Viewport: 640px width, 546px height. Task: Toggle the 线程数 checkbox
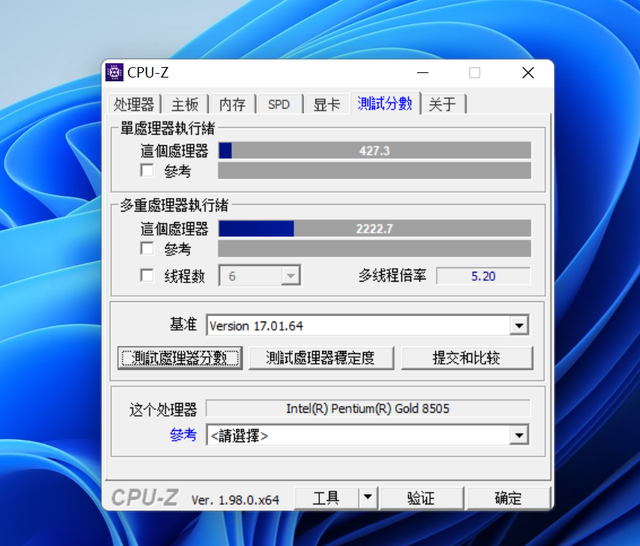[147, 275]
